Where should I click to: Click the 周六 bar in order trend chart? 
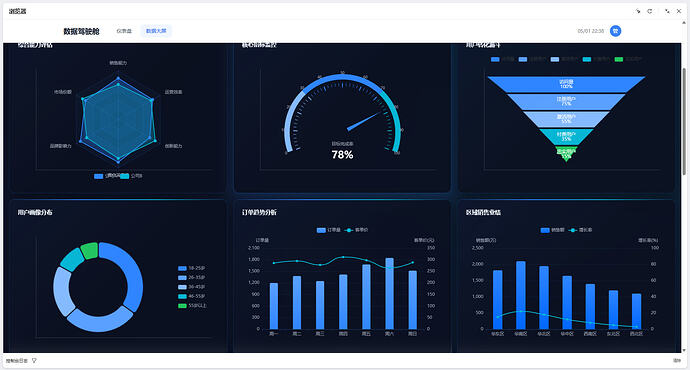pos(389,293)
